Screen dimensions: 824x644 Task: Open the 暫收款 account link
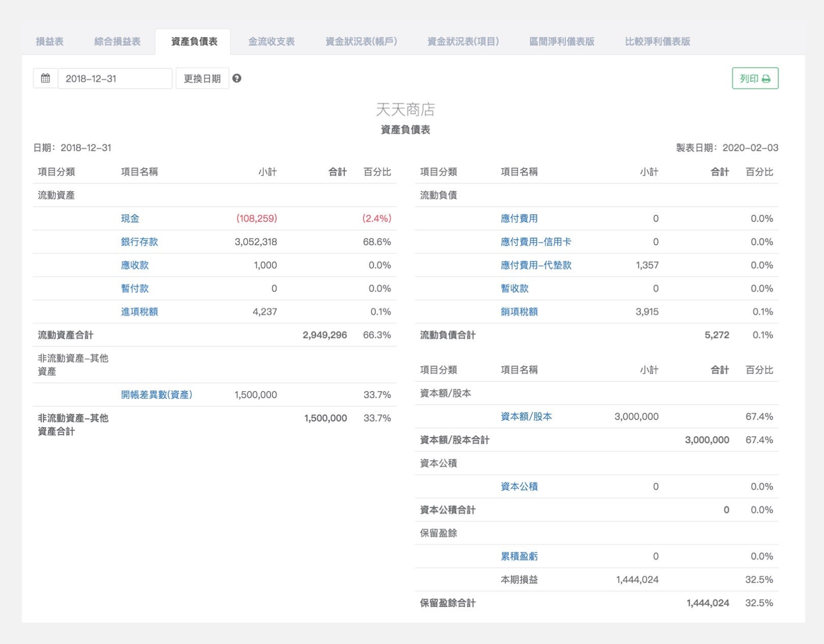(x=514, y=289)
